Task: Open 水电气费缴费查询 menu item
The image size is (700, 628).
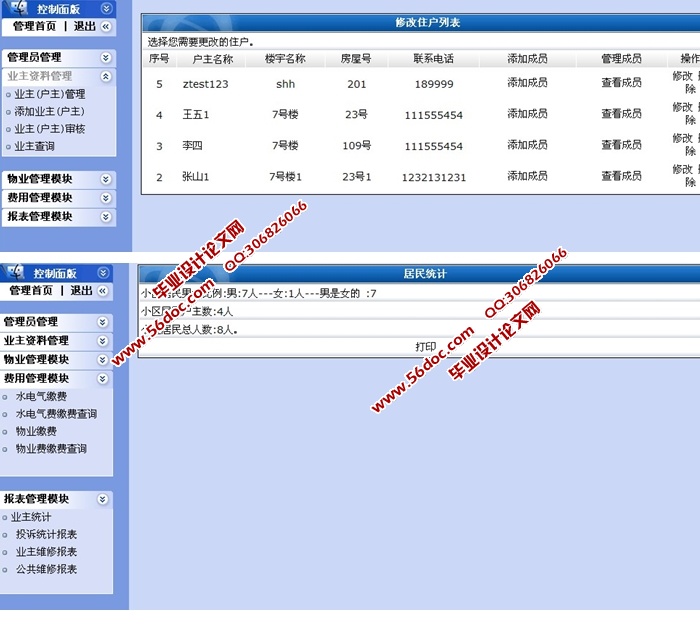Action: tap(56, 414)
